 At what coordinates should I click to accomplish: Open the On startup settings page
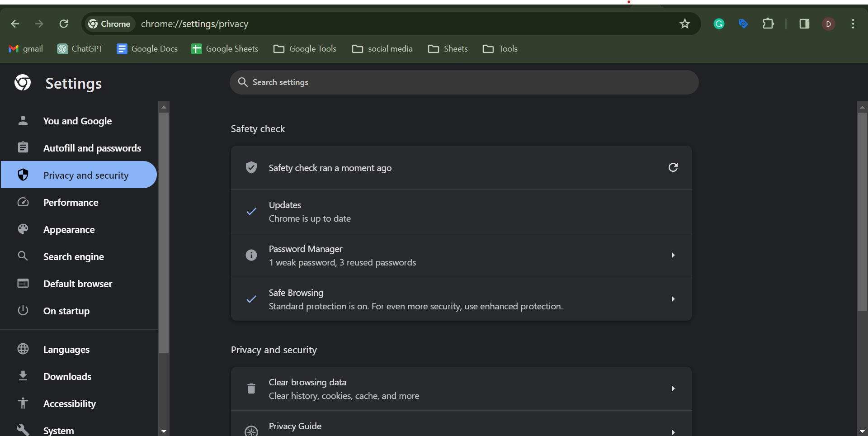79,311
